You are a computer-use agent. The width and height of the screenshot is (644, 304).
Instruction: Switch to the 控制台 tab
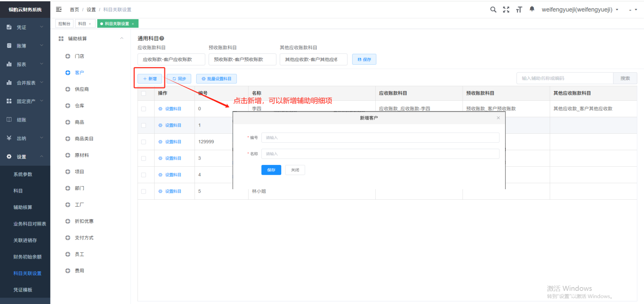(64, 24)
